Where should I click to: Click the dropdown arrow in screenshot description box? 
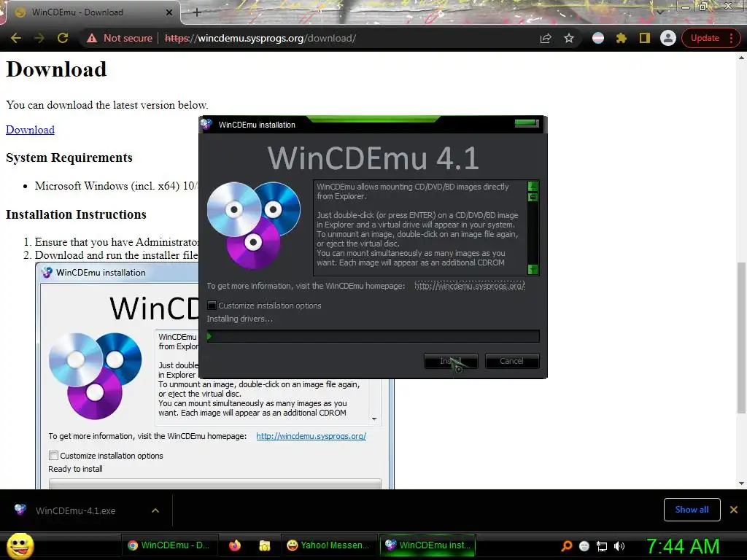point(374,419)
